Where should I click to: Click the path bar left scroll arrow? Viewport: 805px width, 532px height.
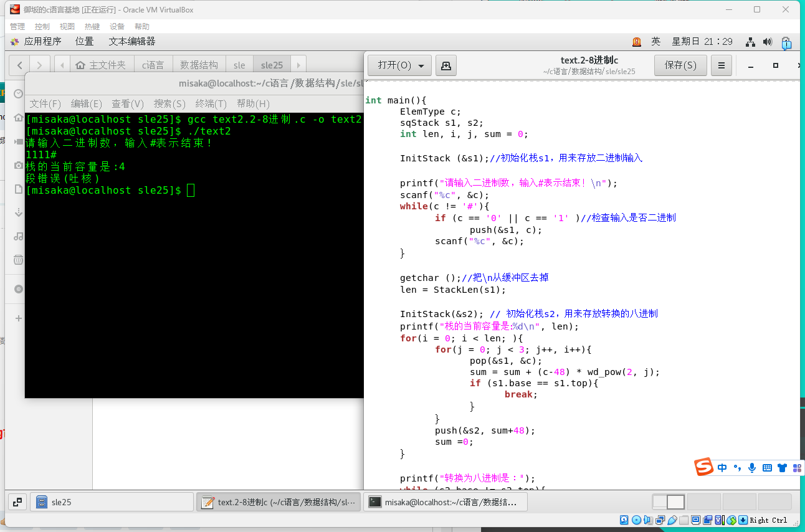click(62, 65)
